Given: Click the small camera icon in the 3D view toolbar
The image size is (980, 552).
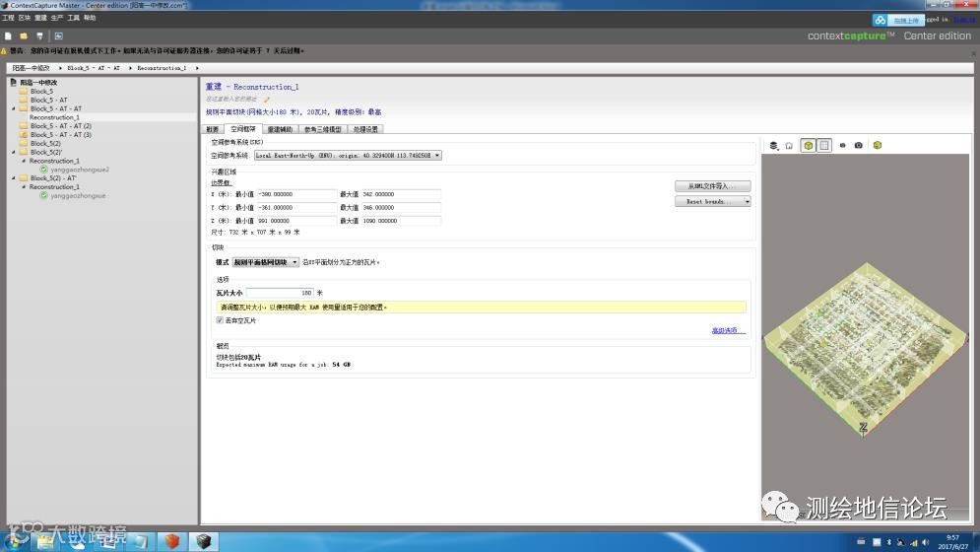Looking at the screenshot, I should [x=842, y=145].
